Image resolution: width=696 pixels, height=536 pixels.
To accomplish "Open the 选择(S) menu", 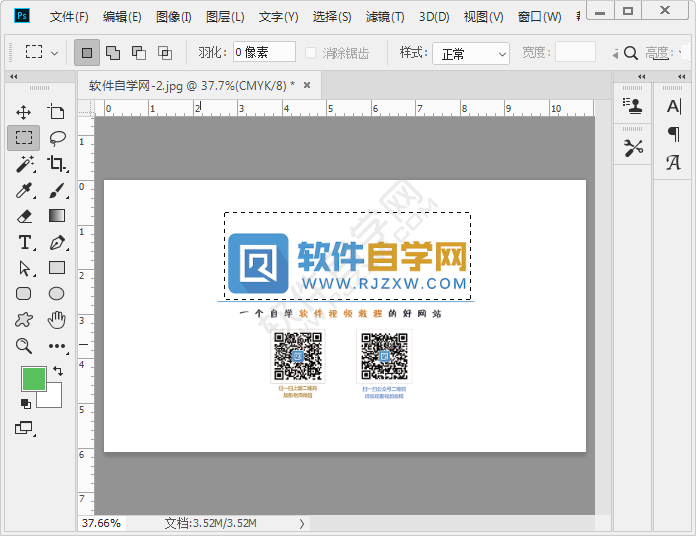I will tap(332, 17).
